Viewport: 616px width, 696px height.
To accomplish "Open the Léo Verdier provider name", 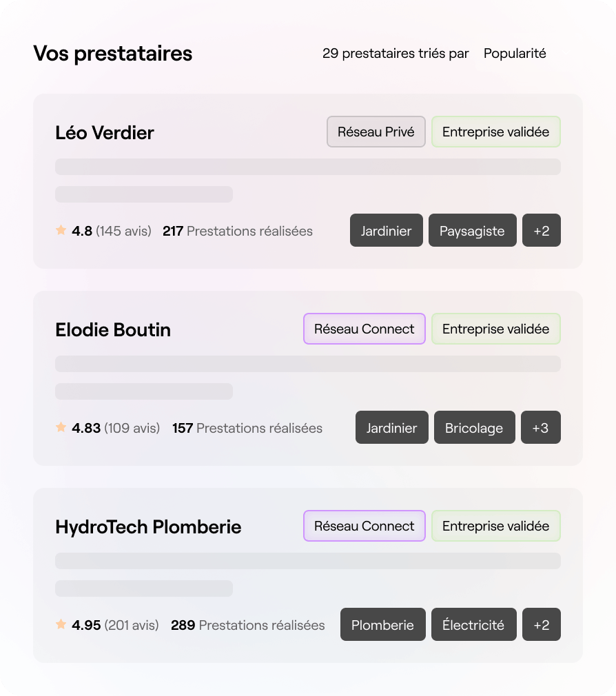I will tap(104, 132).
